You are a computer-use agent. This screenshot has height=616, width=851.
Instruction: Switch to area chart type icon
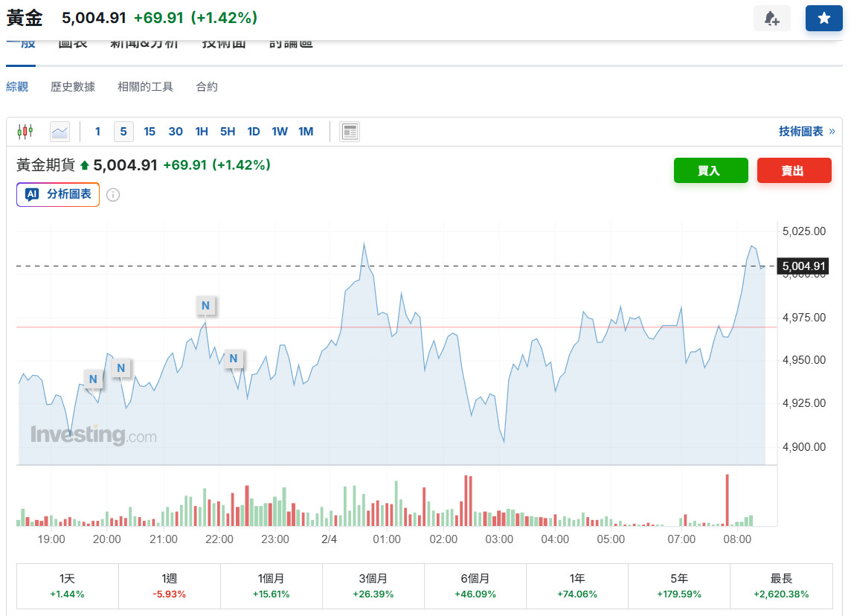pos(60,132)
